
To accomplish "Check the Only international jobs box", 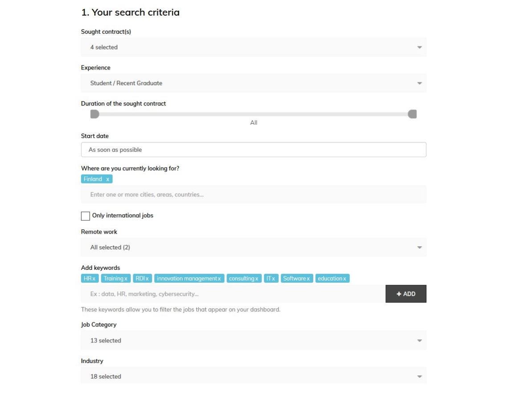I will click(x=86, y=216).
